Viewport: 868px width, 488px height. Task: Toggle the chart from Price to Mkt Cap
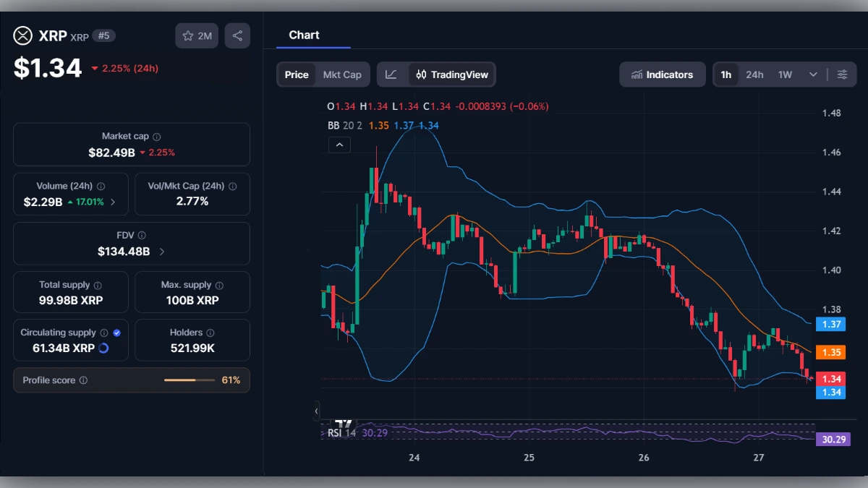[x=343, y=74]
